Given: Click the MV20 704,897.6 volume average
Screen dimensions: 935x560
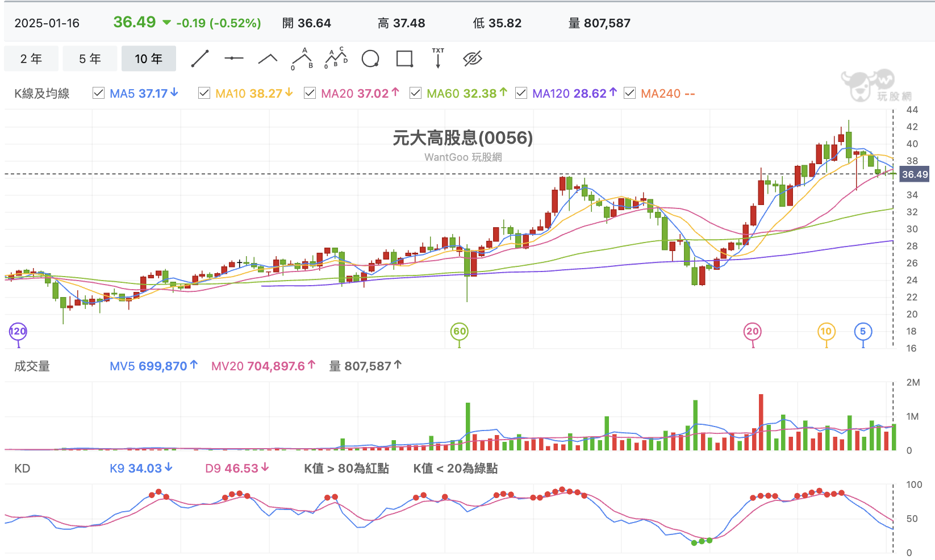Looking at the screenshot, I should point(263,366).
